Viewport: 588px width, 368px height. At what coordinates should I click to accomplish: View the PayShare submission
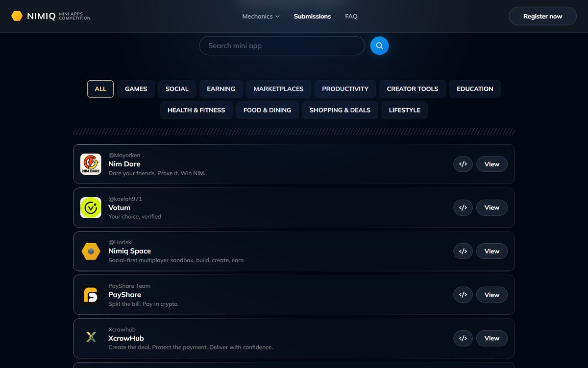tap(492, 295)
